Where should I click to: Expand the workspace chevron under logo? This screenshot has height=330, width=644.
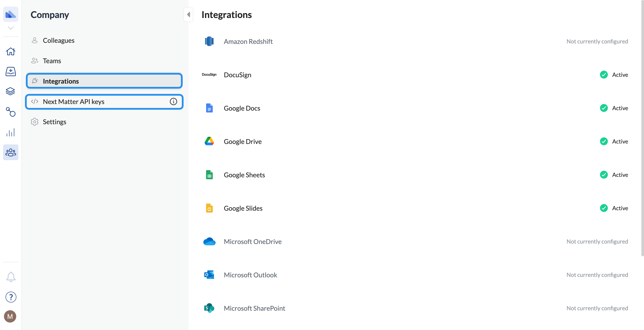pyautogui.click(x=11, y=28)
